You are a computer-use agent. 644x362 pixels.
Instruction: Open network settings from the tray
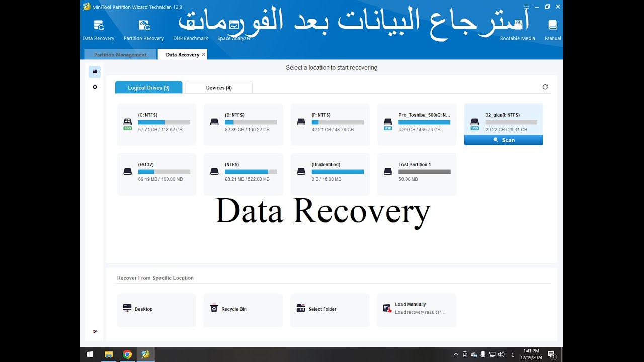click(492, 354)
